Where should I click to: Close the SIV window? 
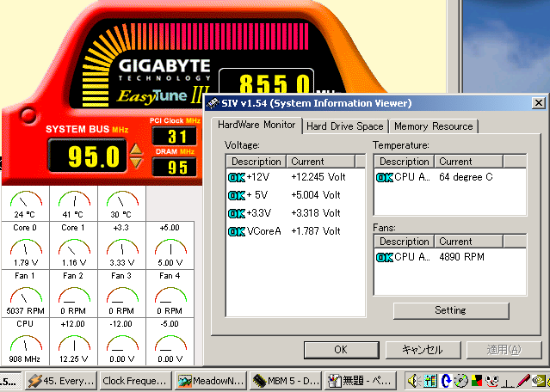[x=539, y=103]
